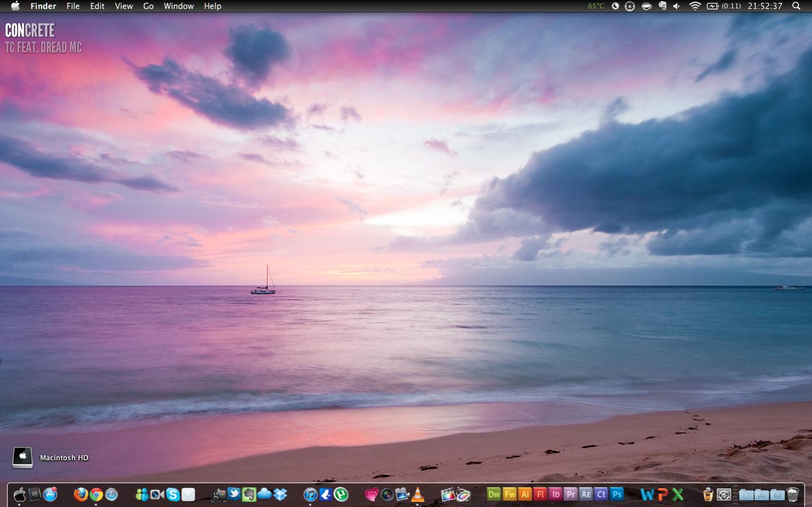Open the CloudApp cloud icon in Dock
Viewport: 812px width, 507px height.
click(x=264, y=495)
